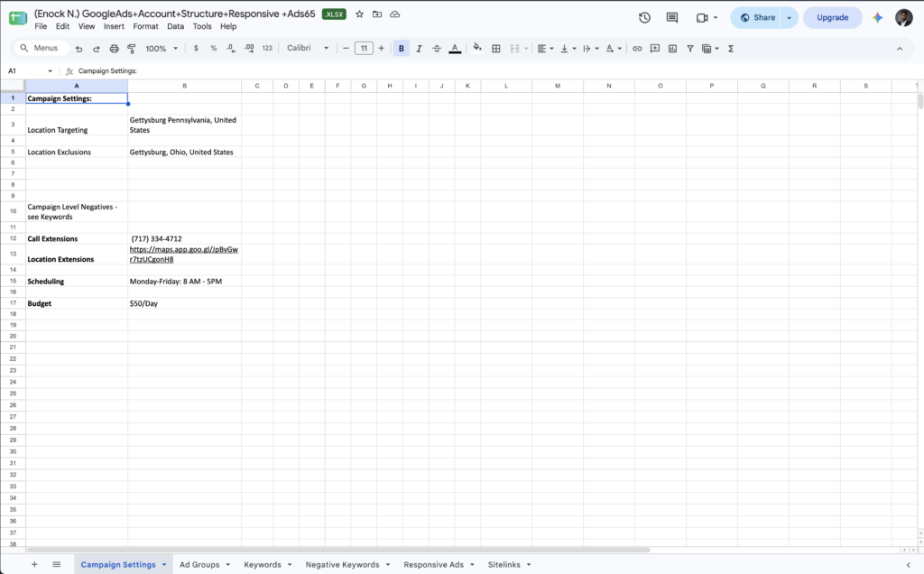This screenshot has width=924, height=574.
Task: Open the Share options arrow
Action: [x=789, y=18]
